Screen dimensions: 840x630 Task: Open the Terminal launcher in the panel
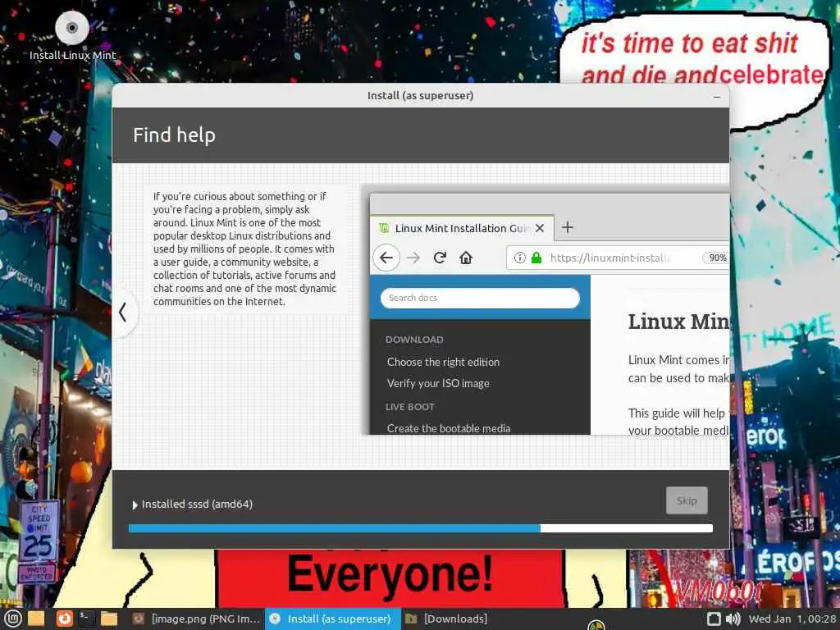click(x=86, y=619)
